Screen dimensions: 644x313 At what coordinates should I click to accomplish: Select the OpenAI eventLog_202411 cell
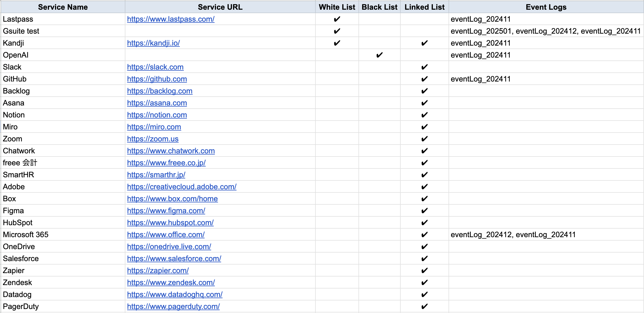point(546,55)
